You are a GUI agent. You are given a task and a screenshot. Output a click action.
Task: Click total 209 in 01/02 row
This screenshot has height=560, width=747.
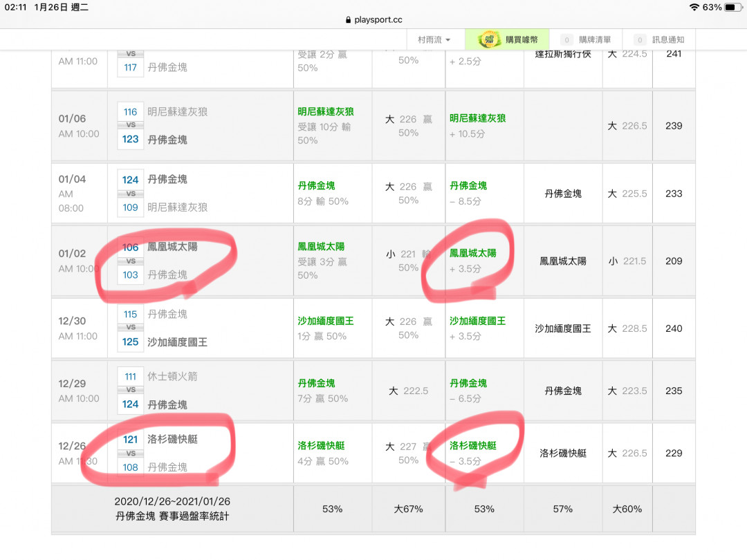[x=674, y=261]
